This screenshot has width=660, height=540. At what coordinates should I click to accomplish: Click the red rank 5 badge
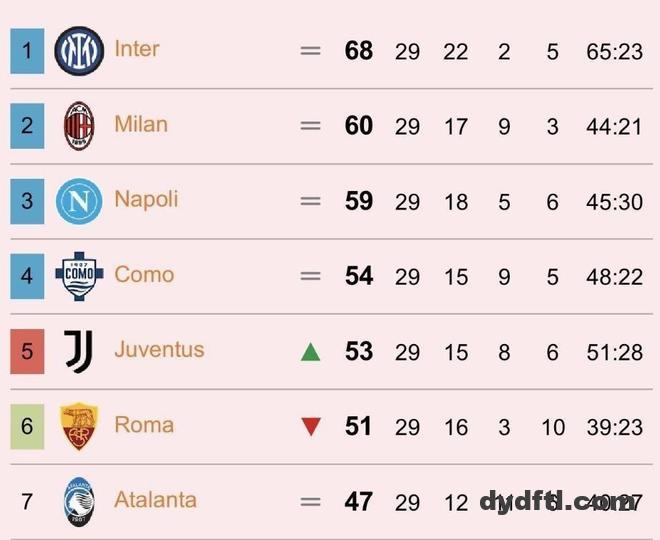[x=27, y=351]
